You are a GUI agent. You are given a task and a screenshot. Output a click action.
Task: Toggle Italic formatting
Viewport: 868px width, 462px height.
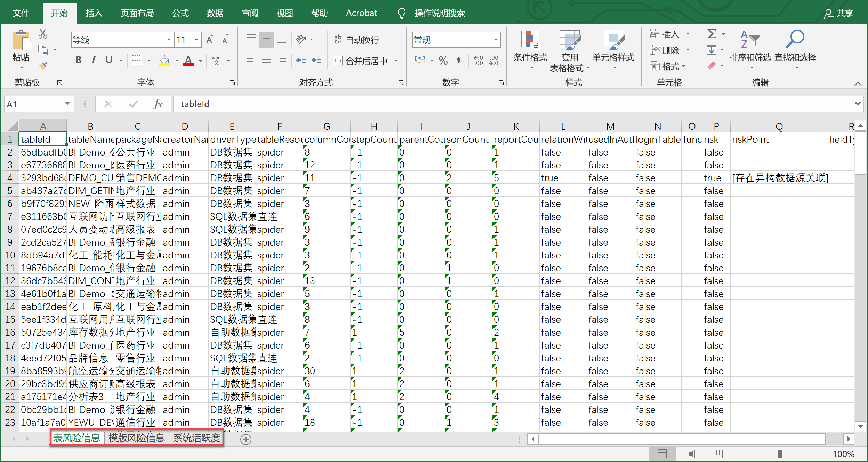tap(93, 60)
